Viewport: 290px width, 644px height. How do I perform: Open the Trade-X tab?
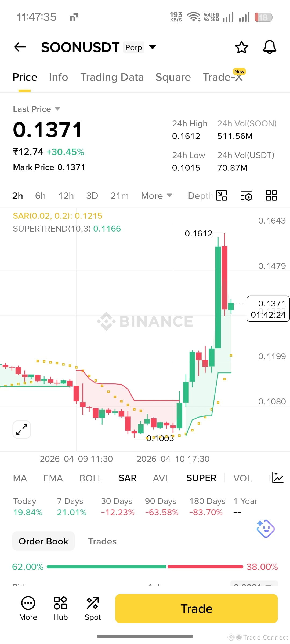223,77
